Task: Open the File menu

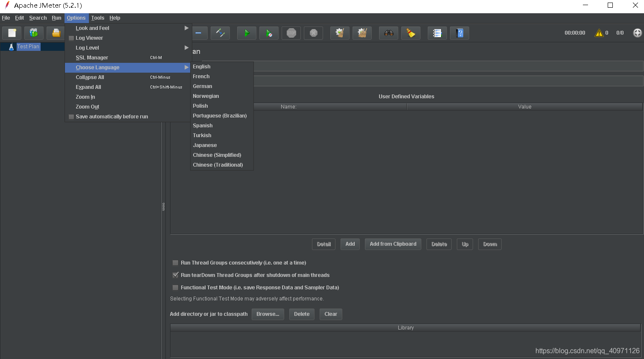Action: click(6, 18)
